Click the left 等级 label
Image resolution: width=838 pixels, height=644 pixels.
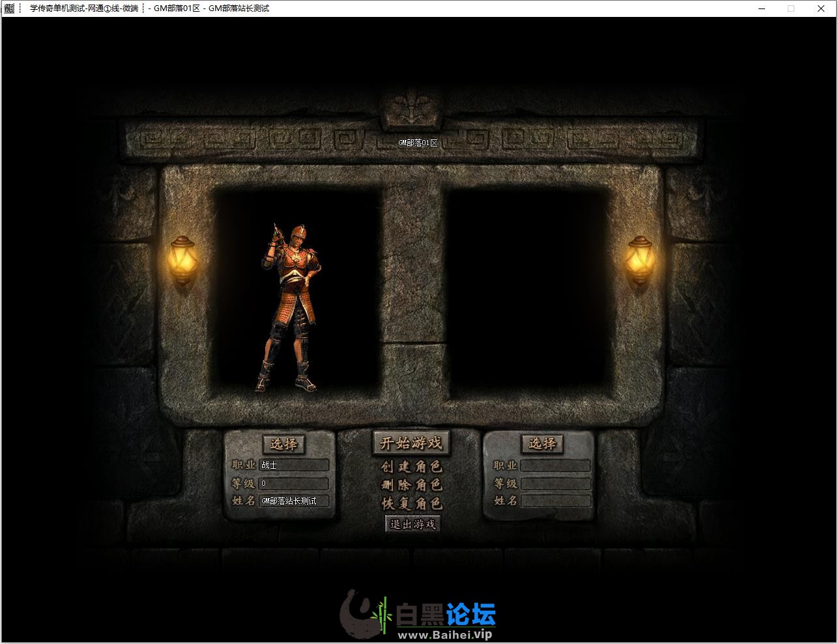[244, 484]
